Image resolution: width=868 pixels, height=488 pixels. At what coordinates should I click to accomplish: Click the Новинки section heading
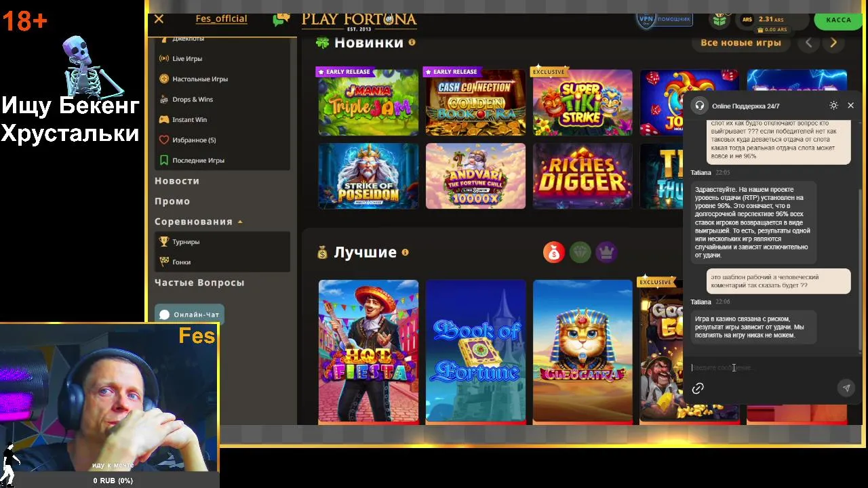click(369, 43)
